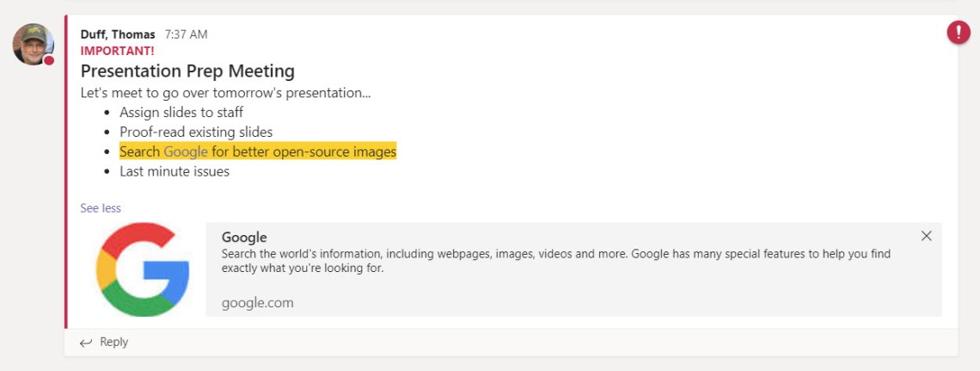Click the Last minute issues bullet
Screen dimensions: 980x371
tap(175, 171)
